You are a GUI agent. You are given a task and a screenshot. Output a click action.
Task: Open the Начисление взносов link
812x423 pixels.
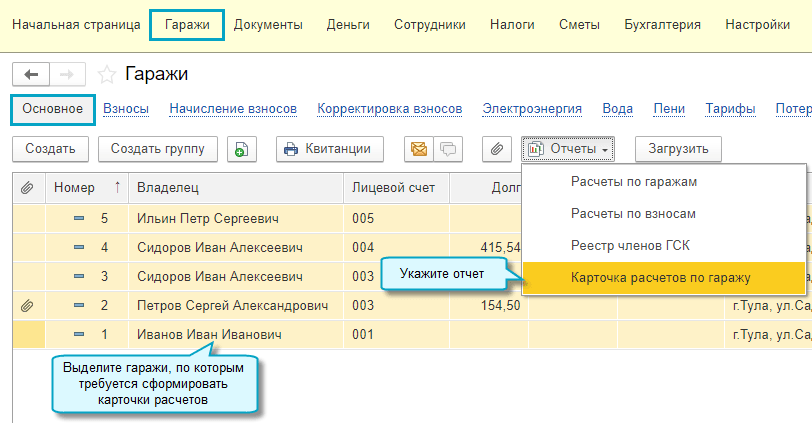pos(233,109)
